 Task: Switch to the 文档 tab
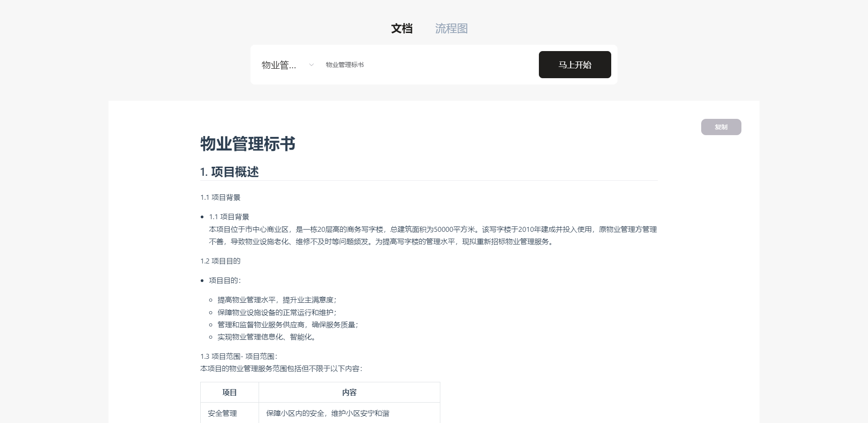pos(401,28)
